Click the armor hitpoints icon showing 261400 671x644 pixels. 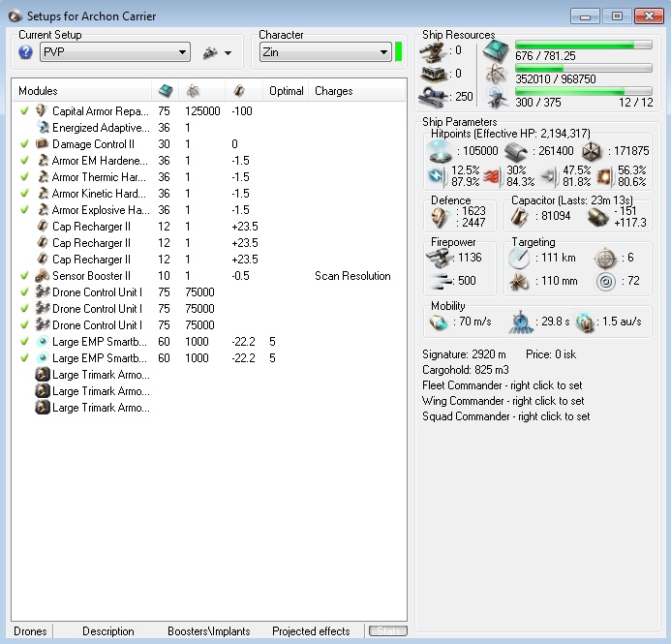[x=515, y=151]
